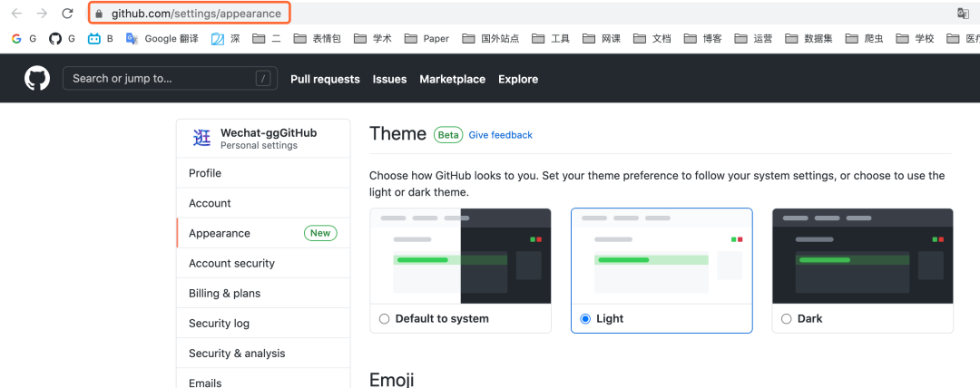This screenshot has width=980, height=388.
Task: Open the 文档 bookmark folder
Action: click(x=652, y=39)
